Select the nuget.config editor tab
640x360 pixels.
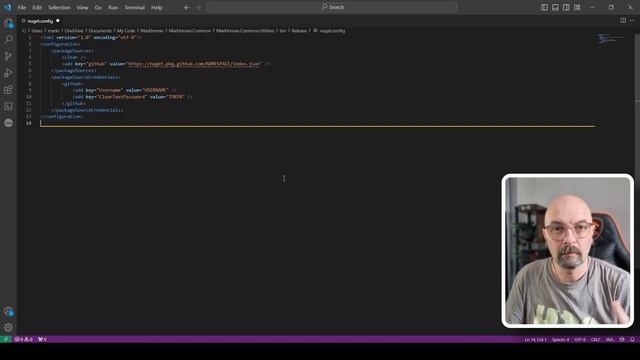[40, 21]
